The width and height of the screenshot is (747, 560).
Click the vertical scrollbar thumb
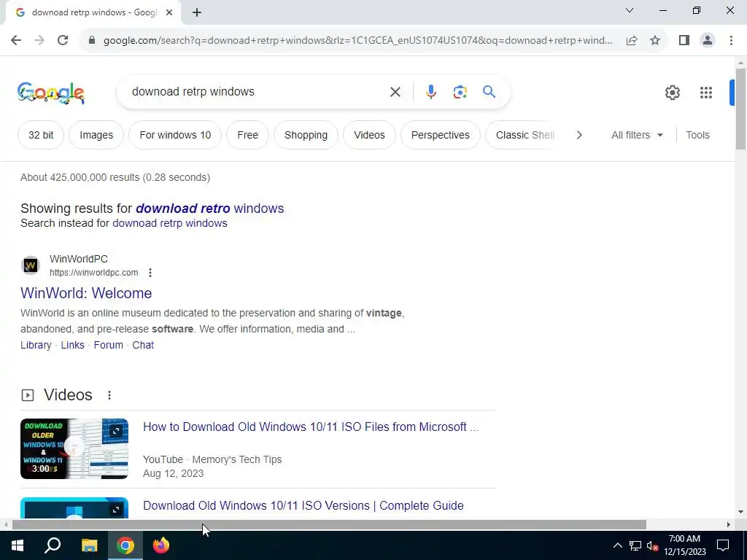740,109
